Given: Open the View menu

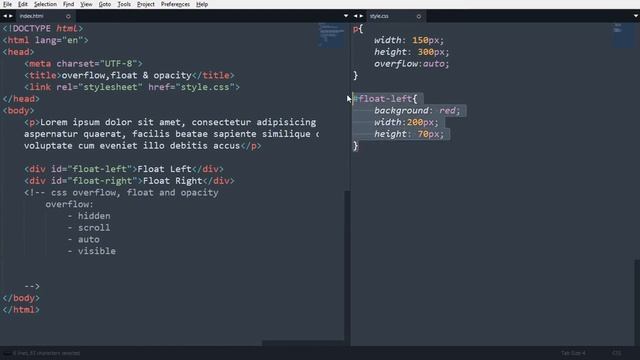Looking at the screenshot, I should coord(86,4).
